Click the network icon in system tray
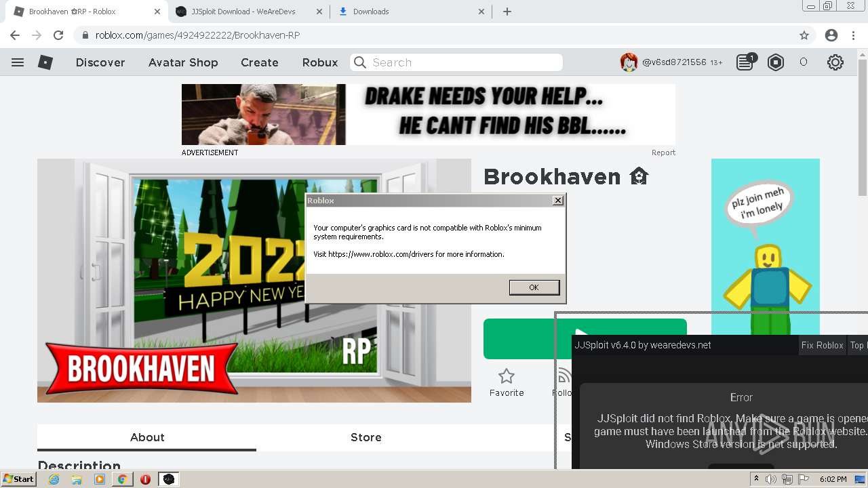This screenshot has width=868, height=488. [x=787, y=479]
